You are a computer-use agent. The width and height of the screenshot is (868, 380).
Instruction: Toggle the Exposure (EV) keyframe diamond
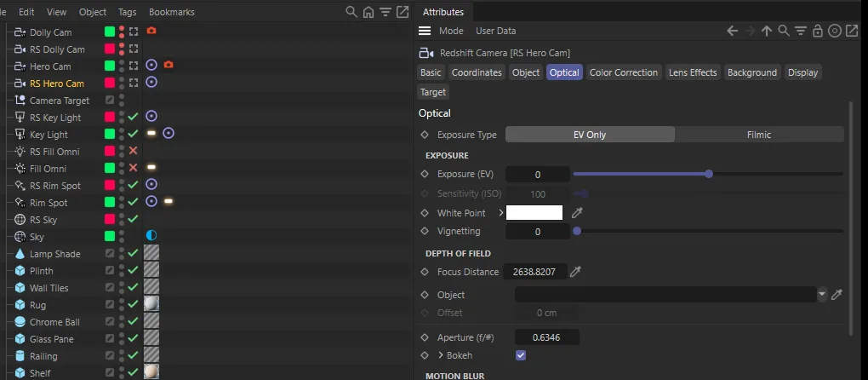pyautogui.click(x=425, y=174)
